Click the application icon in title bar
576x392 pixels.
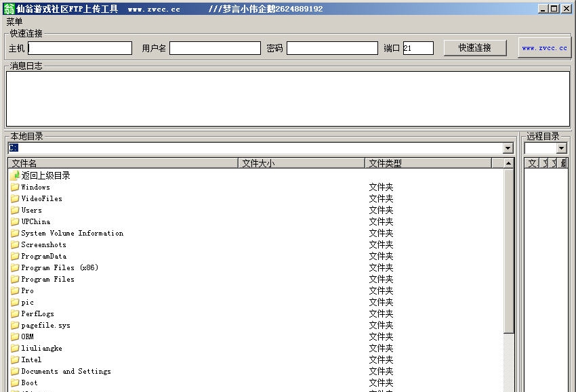(x=9, y=9)
